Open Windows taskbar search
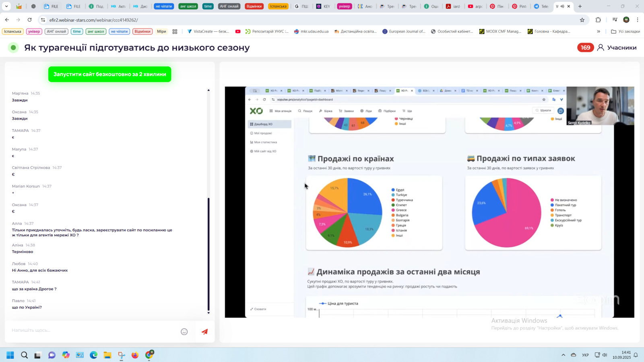 coord(24,355)
